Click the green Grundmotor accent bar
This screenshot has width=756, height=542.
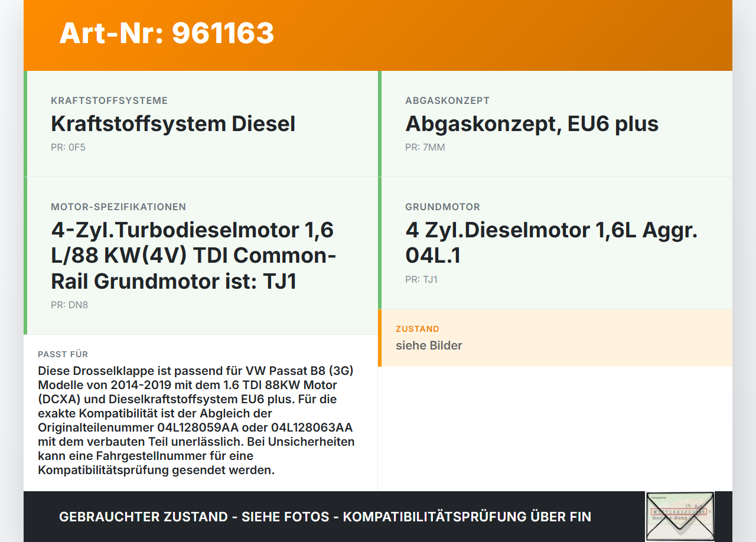coord(380,242)
